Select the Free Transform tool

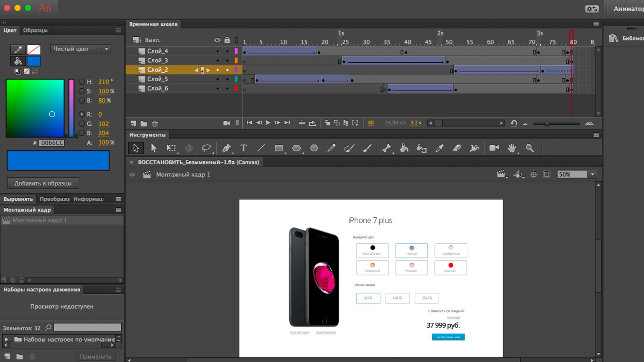click(x=171, y=148)
